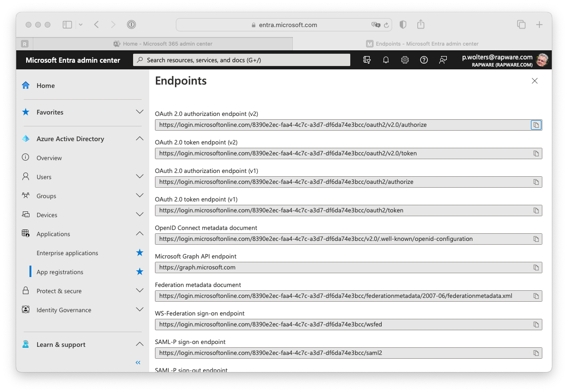Click the user profile avatar
568x392 pixels.
pyautogui.click(x=542, y=60)
